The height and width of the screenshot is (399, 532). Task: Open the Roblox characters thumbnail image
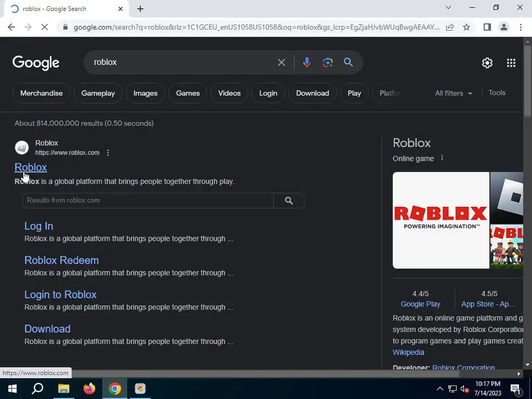click(x=507, y=247)
